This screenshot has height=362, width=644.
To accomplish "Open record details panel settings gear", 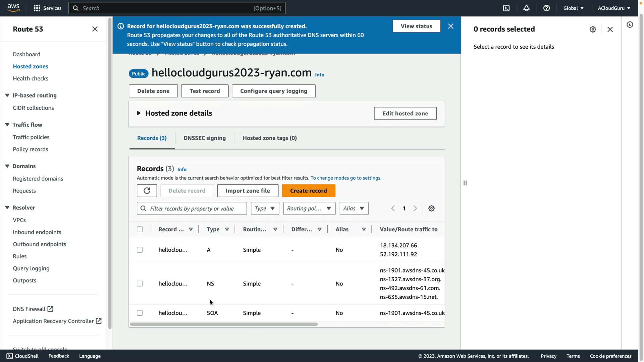I will [593, 29].
